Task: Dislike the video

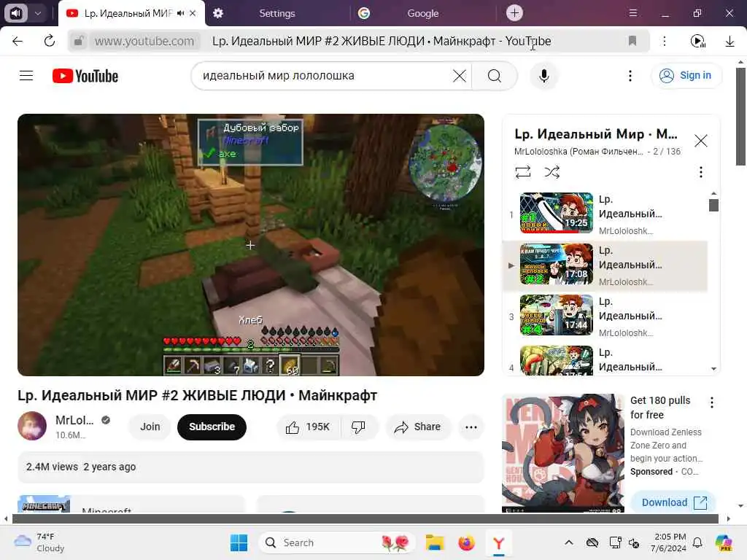Action: pyautogui.click(x=358, y=427)
